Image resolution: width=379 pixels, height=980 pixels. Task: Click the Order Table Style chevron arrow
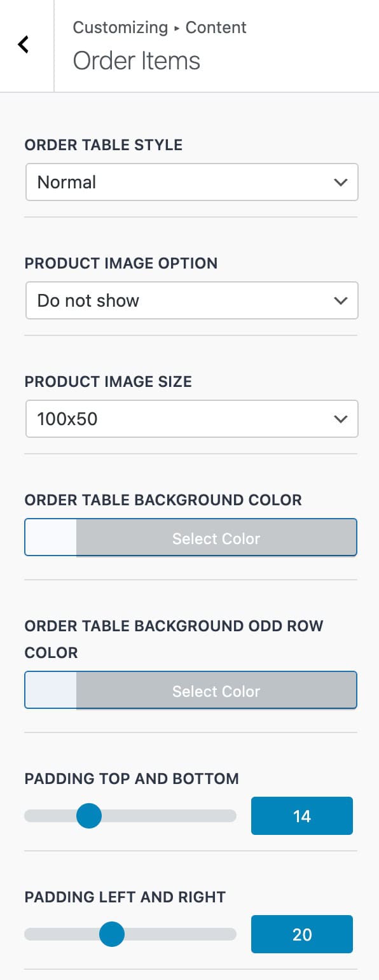point(341,182)
